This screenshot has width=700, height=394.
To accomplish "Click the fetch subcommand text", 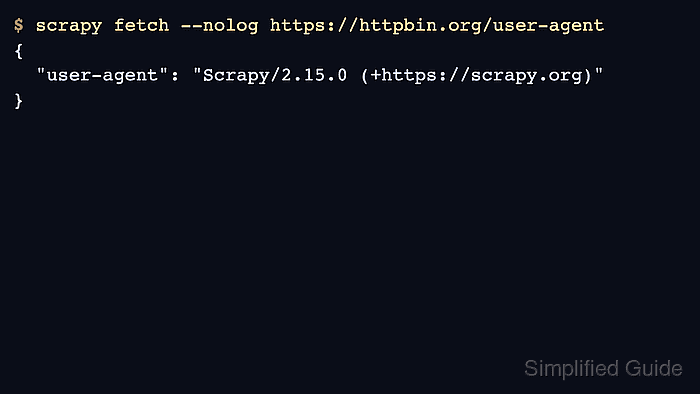I will pyautogui.click(x=142, y=25).
